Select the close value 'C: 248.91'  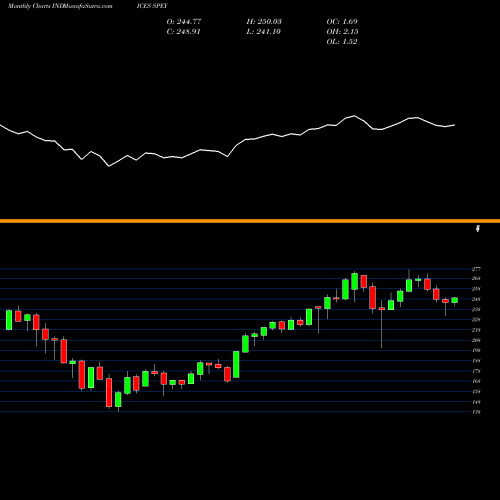[x=183, y=31]
